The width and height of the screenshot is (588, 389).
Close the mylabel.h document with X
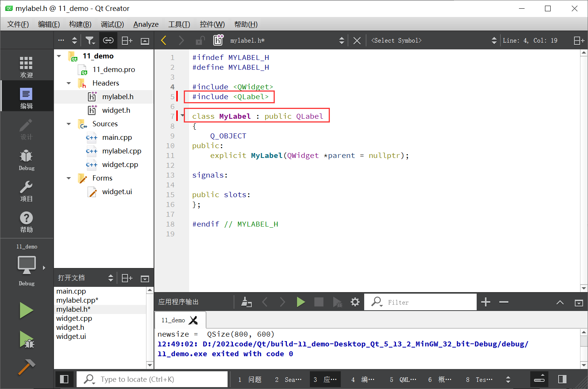357,41
